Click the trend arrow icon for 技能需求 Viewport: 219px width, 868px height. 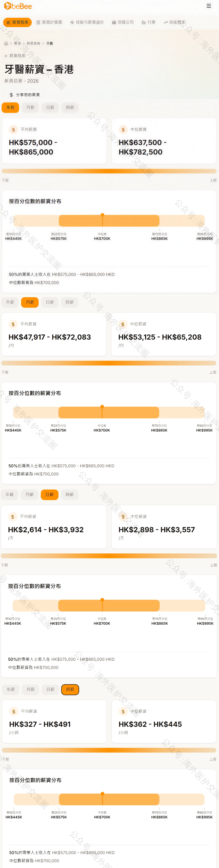click(x=166, y=23)
